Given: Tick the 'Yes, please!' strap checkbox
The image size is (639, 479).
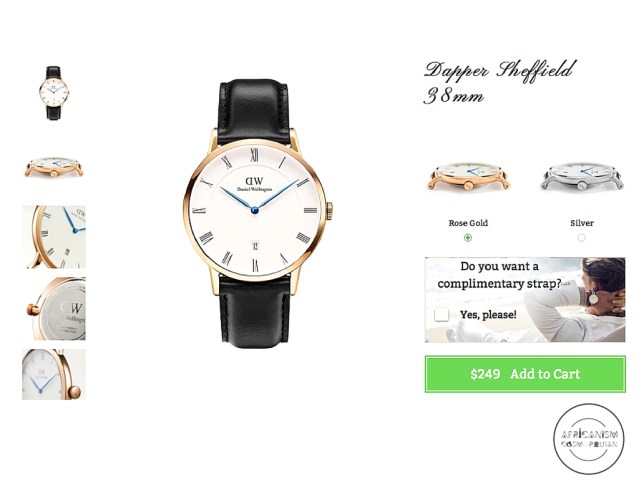Looking at the screenshot, I should [441, 314].
